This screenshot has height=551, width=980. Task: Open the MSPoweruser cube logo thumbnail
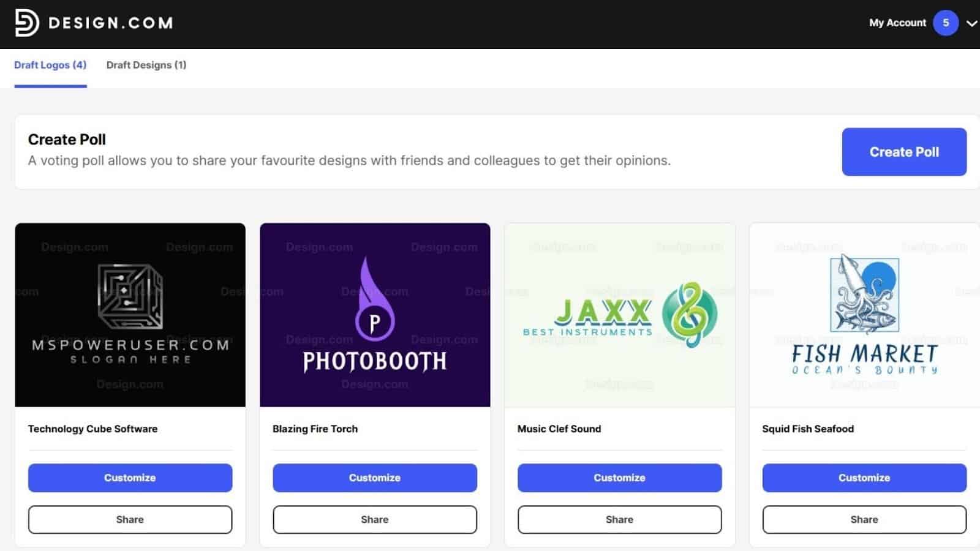pyautogui.click(x=130, y=315)
